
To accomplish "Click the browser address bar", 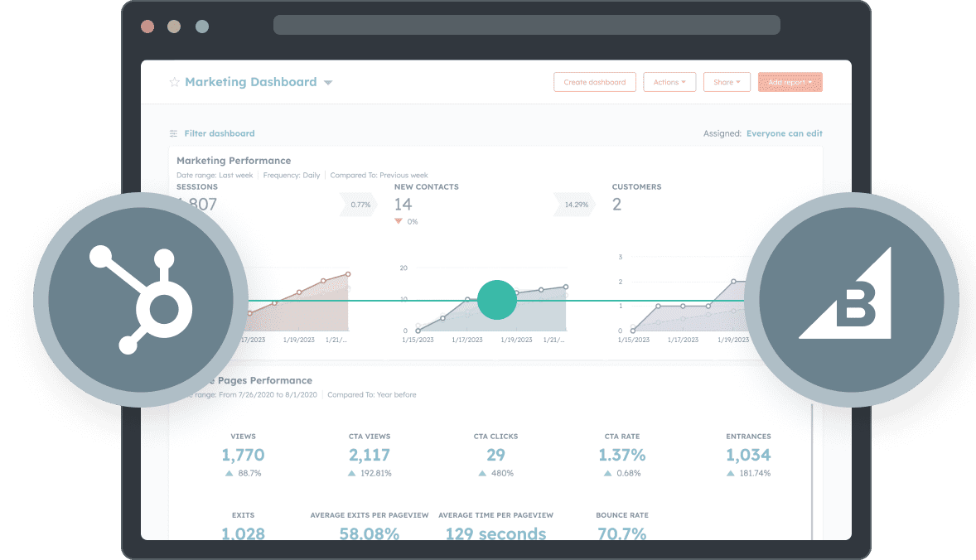I will [527, 25].
